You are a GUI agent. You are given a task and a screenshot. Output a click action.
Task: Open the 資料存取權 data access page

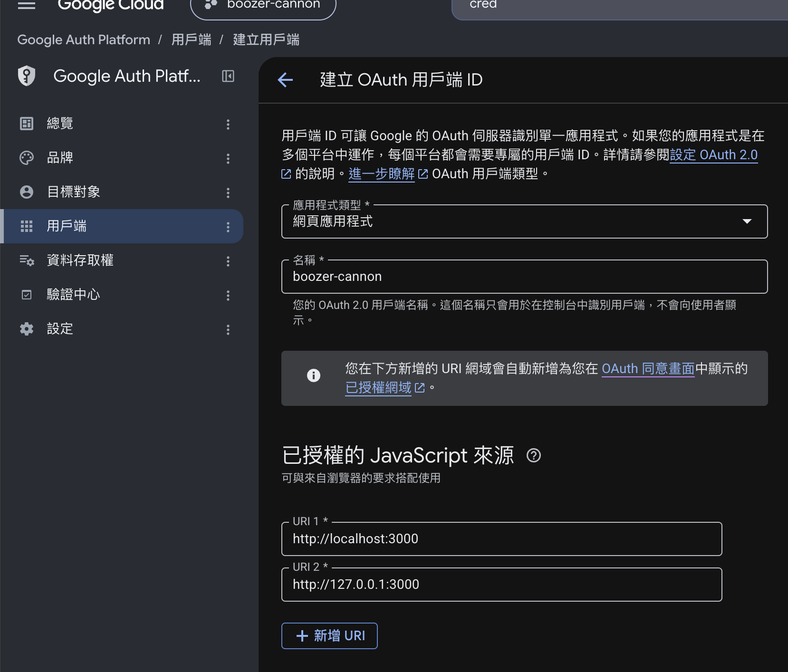(122, 260)
